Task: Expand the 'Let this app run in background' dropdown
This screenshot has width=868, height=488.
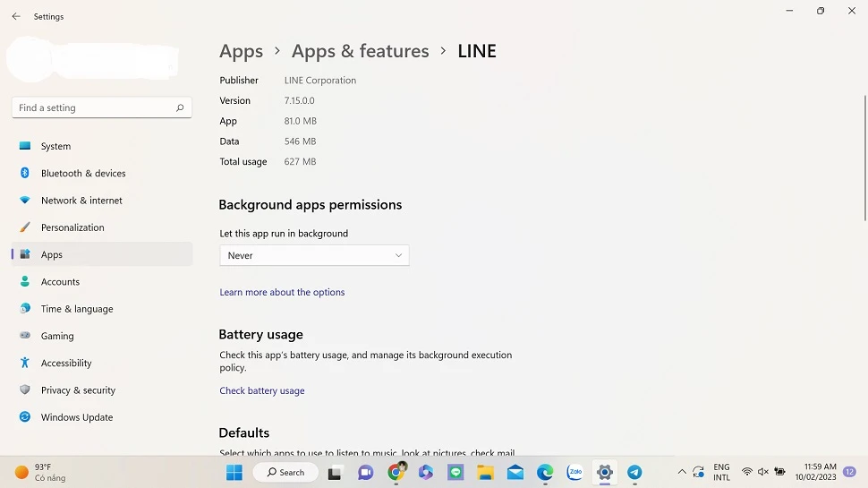Action: (314, 255)
